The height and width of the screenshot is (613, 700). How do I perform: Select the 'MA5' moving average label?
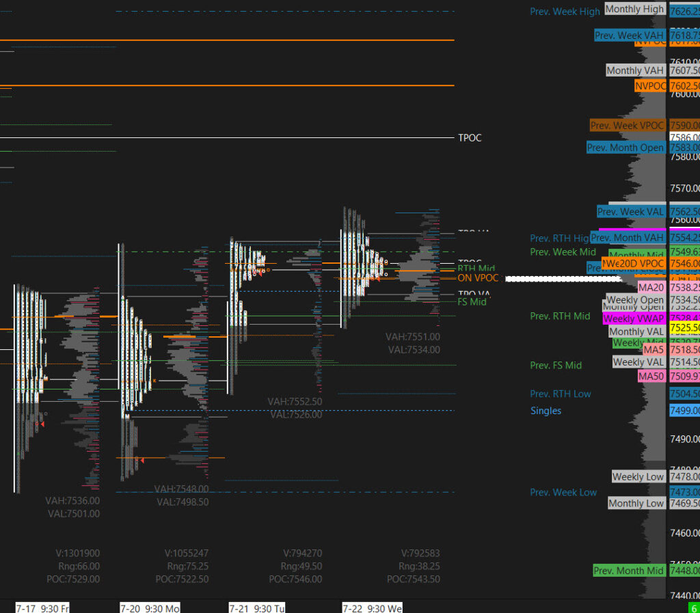(654, 350)
